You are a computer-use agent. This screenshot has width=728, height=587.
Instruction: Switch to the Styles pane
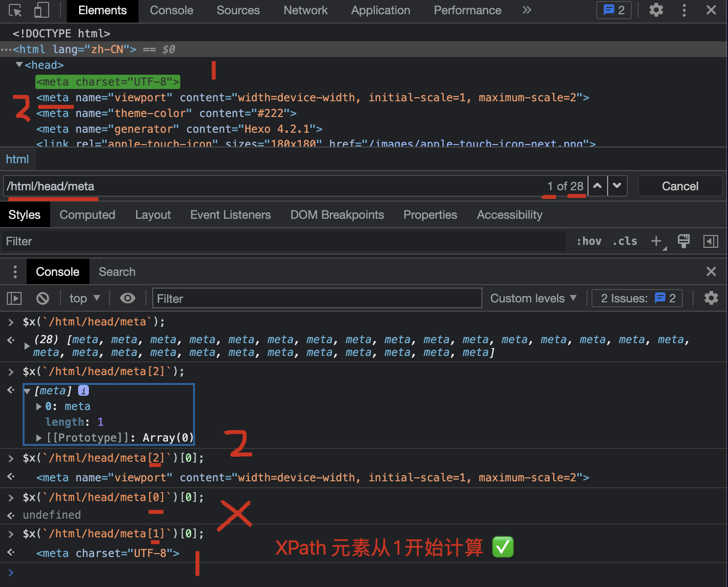25,215
